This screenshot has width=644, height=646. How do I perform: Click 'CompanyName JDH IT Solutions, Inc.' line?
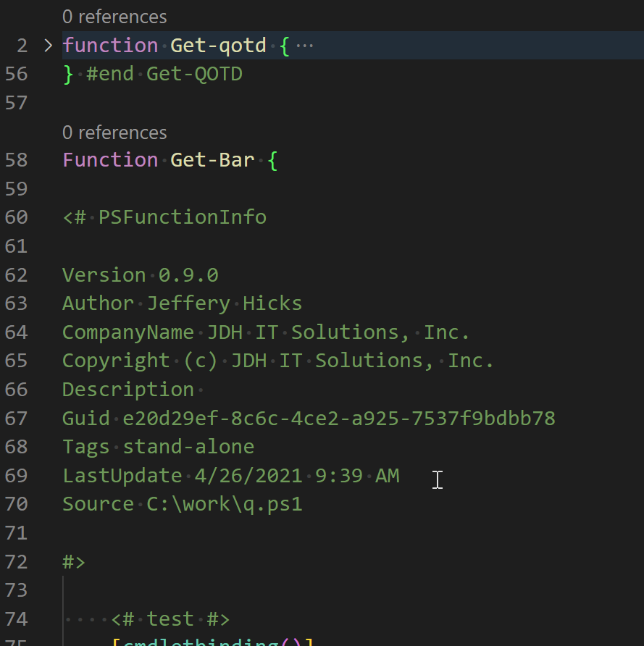pyautogui.click(x=266, y=332)
